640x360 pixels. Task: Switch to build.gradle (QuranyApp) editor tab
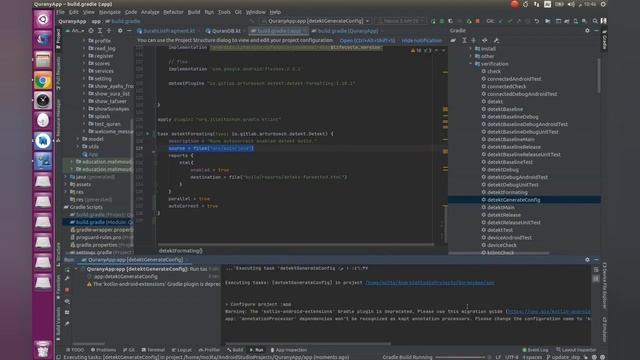click(347, 31)
